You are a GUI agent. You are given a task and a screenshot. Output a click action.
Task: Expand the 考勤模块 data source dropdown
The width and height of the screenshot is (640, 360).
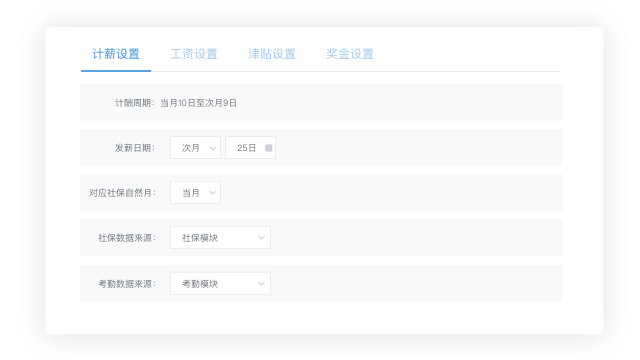pyautogui.click(x=220, y=284)
